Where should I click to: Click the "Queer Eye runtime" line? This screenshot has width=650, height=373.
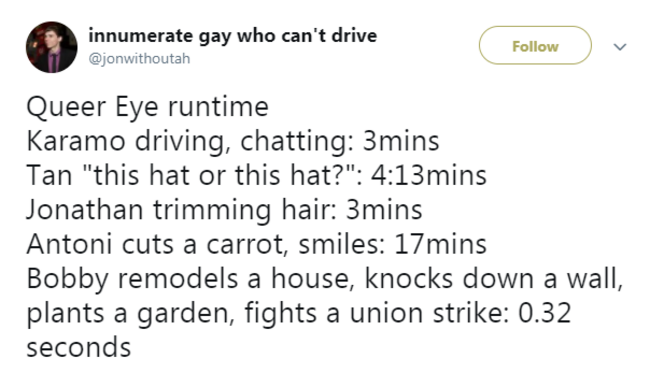[x=148, y=107]
